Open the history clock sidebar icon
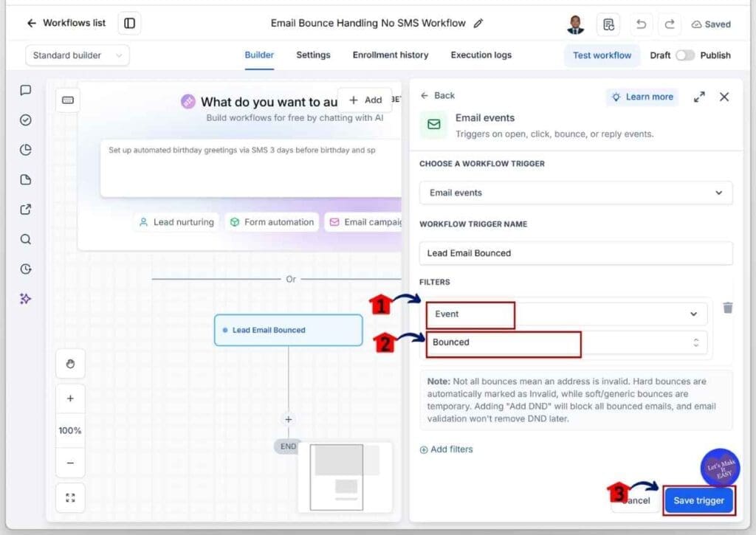The height and width of the screenshot is (535, 756). [26, 269]
